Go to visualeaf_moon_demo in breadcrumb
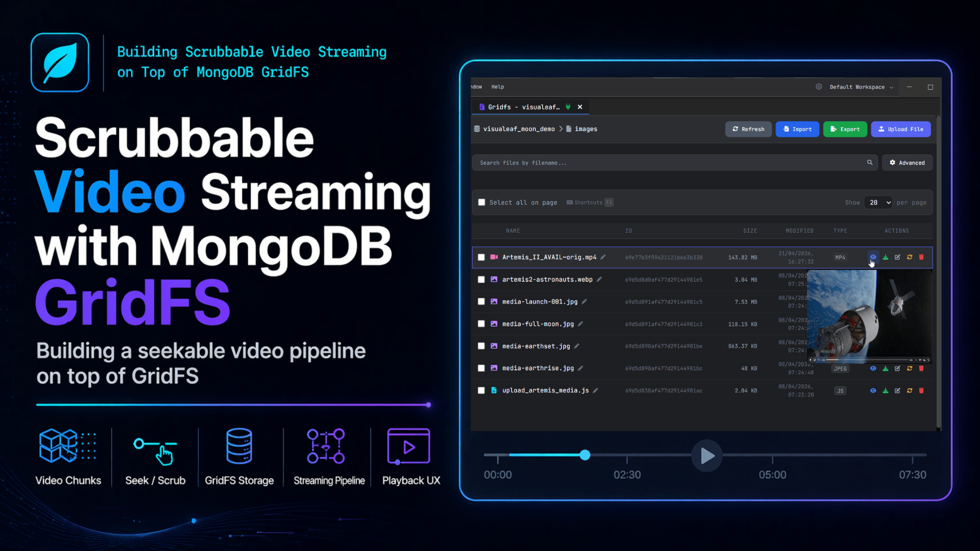Screen dimensions: 980x551 point(519,129)
